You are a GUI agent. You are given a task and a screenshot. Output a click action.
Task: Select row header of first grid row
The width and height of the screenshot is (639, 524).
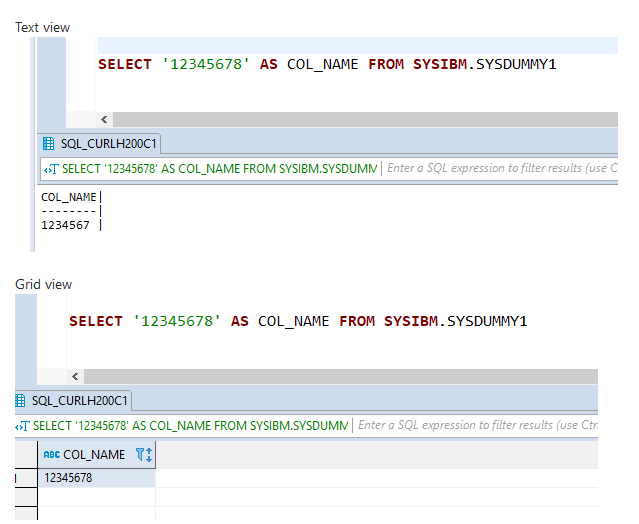click(x=26, y=478)
